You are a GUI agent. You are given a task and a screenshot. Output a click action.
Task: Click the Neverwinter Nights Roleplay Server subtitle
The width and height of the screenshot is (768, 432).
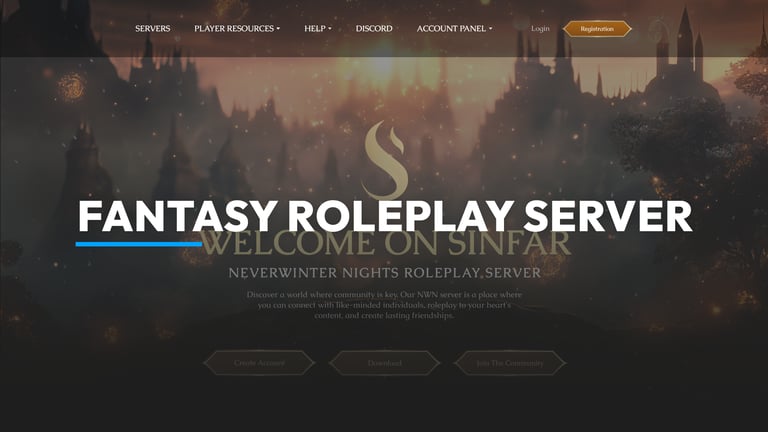(385, 273)
